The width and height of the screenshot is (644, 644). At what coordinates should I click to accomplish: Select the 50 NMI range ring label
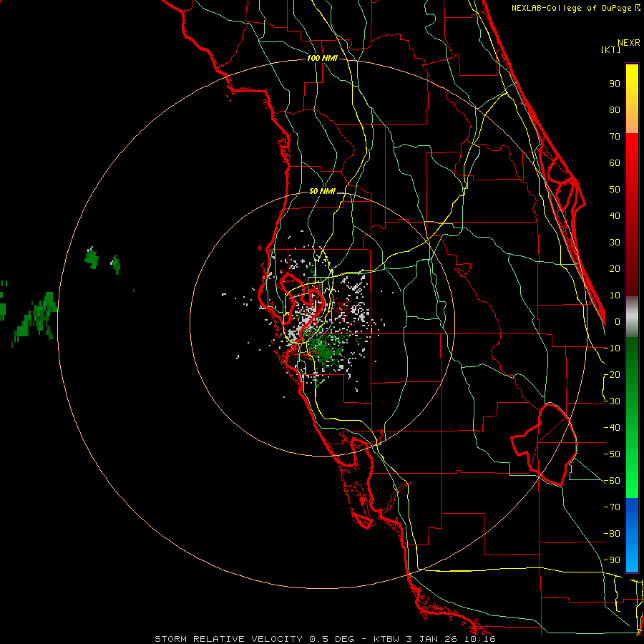[x=322, y=191]
